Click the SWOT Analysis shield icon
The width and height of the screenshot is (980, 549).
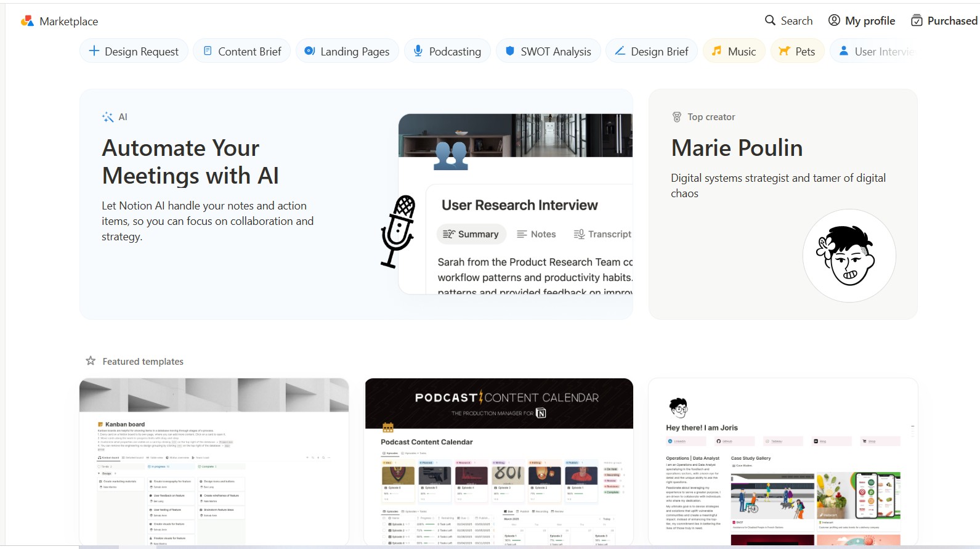pyautogui.click(x=510, y=51)
